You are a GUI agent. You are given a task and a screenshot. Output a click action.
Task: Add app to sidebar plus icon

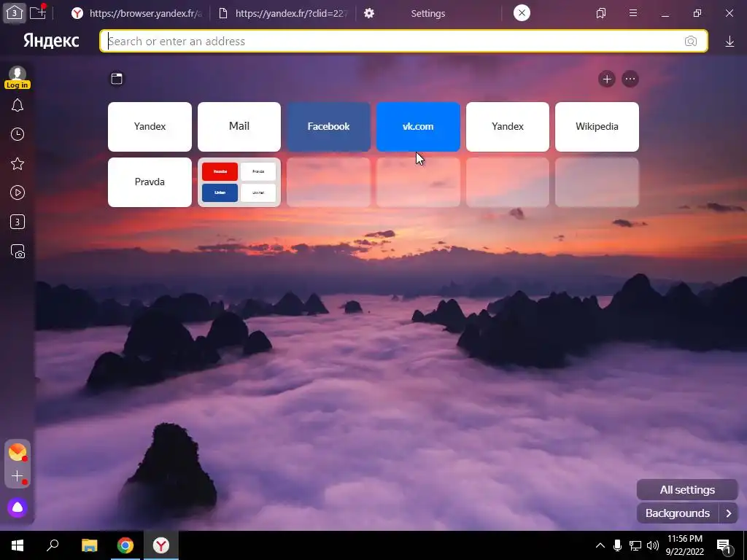point(18,475)
